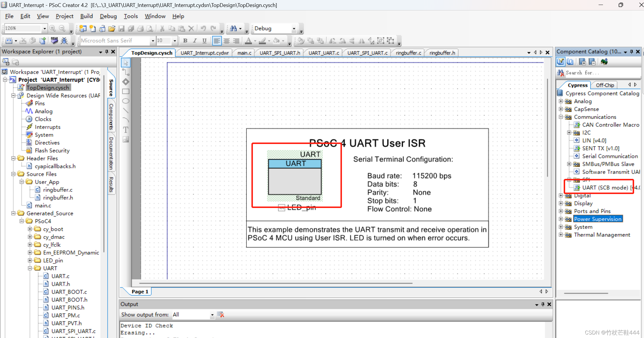Select the Ellipse drawing tool
Viewport: 644px width, 338px height.
[x=126, y=101]
